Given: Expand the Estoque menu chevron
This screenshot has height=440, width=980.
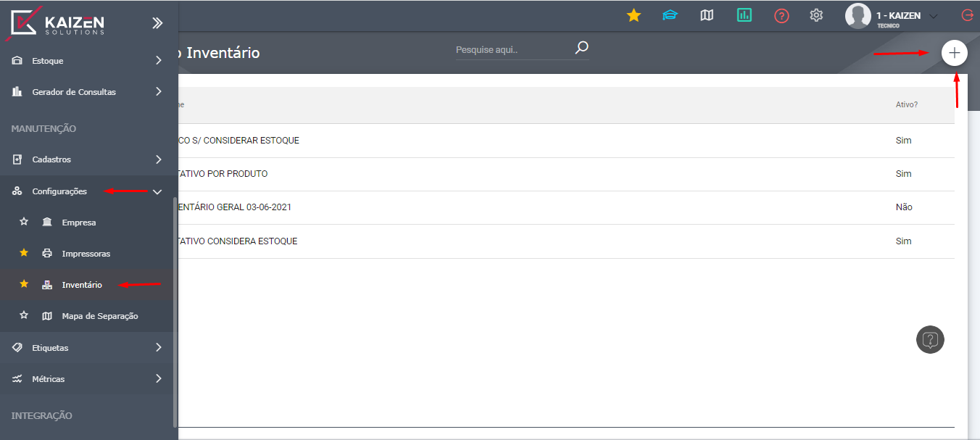Looking at the screenshot, I should pos(158,61).
